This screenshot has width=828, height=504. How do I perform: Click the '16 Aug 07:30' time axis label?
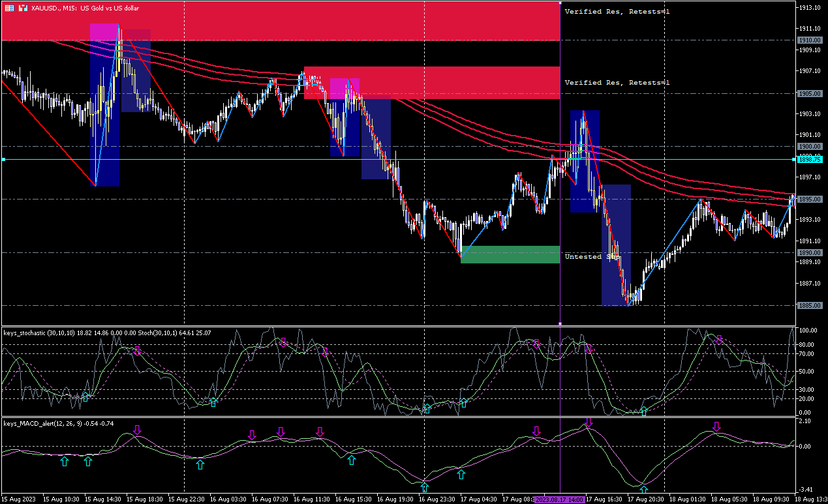(270, 499)
